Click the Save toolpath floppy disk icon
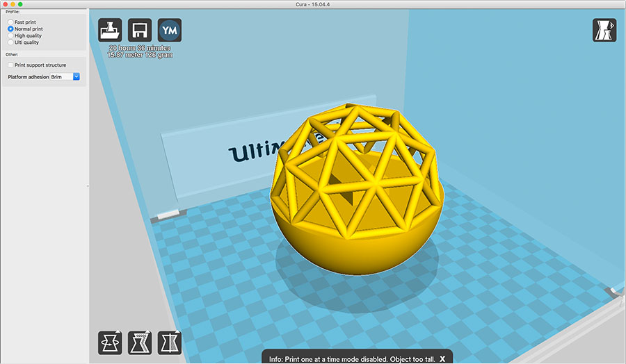 coord(140,30)
